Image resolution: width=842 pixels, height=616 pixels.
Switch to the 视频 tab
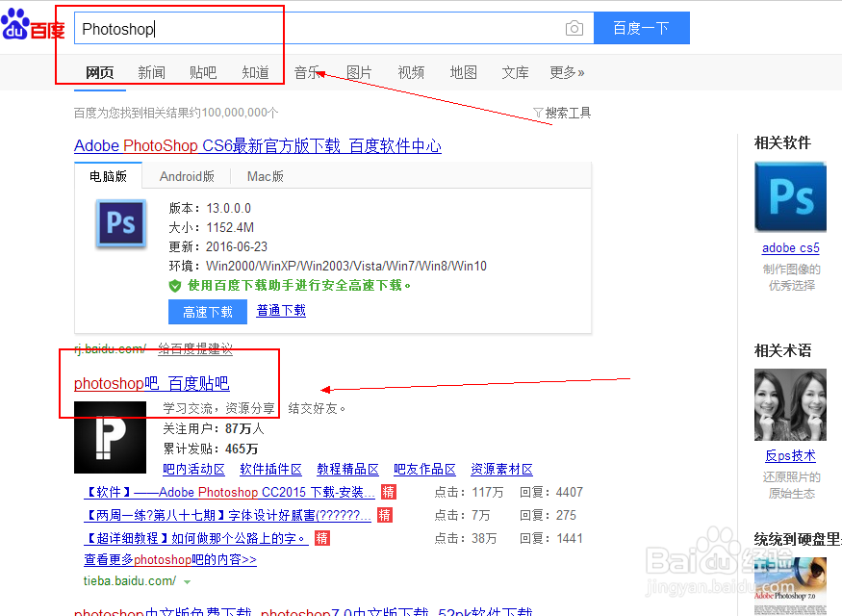click(411, 72)
